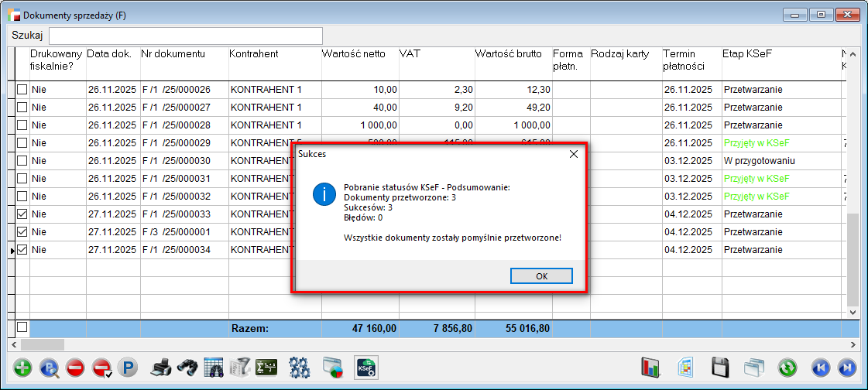
Task: Click the green circular refresh icon
Action: click(788, 368)
